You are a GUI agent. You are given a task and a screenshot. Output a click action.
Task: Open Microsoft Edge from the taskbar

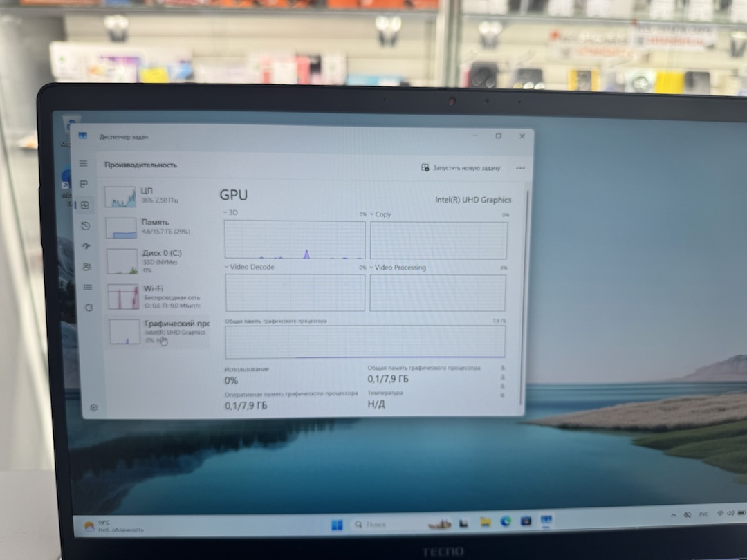pyautogui.click(x=506, y=522)
